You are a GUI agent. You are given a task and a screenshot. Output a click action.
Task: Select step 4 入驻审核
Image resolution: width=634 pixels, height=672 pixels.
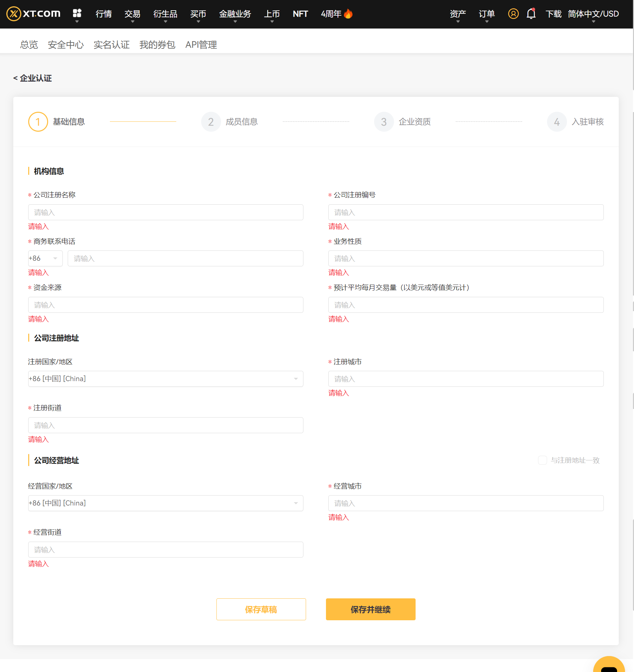pyautogui.click(x=575, y=122)
